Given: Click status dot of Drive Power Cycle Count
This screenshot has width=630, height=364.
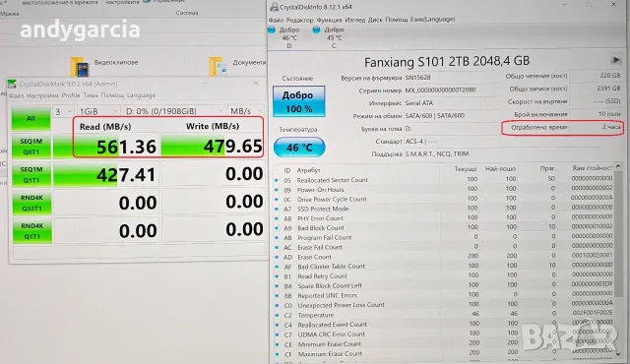Looking at the screenshot, I should (277, 200).
